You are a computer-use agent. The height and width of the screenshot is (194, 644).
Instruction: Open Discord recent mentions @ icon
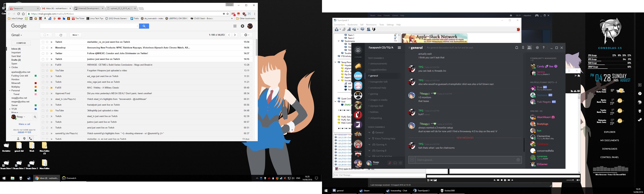[x=537, y=48]
